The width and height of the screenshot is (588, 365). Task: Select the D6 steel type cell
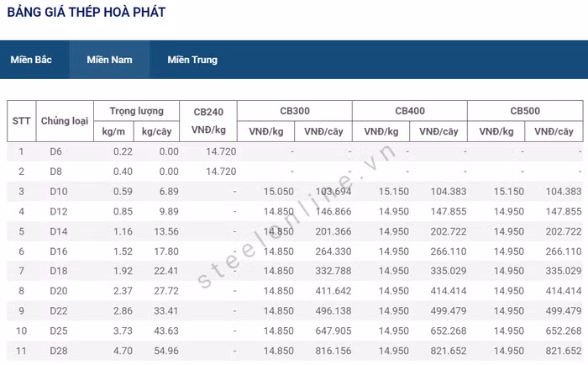pos(56,151)
